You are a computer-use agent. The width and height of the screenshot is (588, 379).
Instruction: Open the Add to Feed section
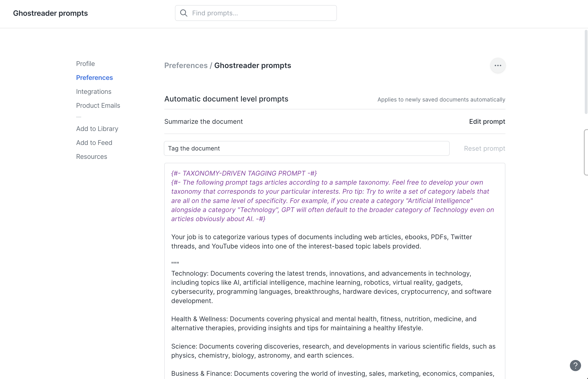point(94,143)
